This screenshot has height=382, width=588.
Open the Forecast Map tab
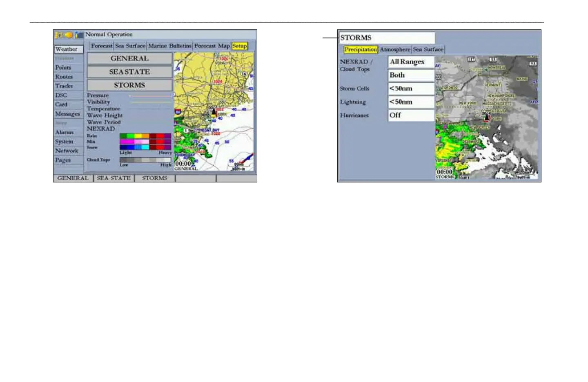tap(212, 46)
